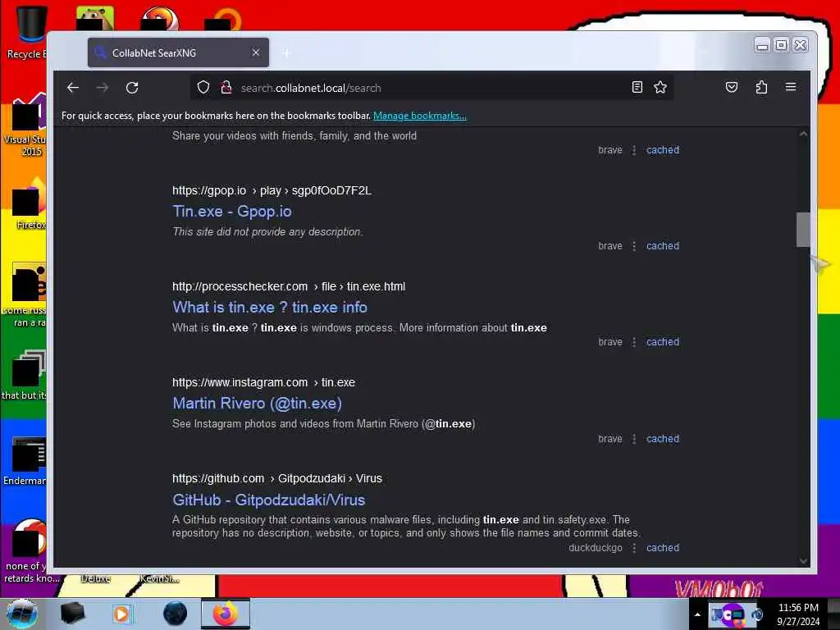Open GitHub - Gitpodzudaki/Virus result
This screenshot has width=840, height=630.
click(268, 500)
